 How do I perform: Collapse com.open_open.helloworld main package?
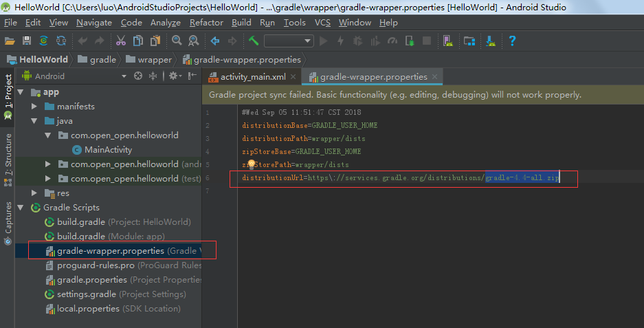48,135
